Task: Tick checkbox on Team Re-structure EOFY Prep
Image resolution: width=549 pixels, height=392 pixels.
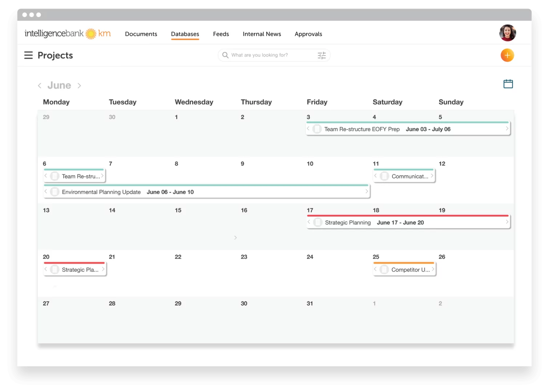Action: coord(317,129)
